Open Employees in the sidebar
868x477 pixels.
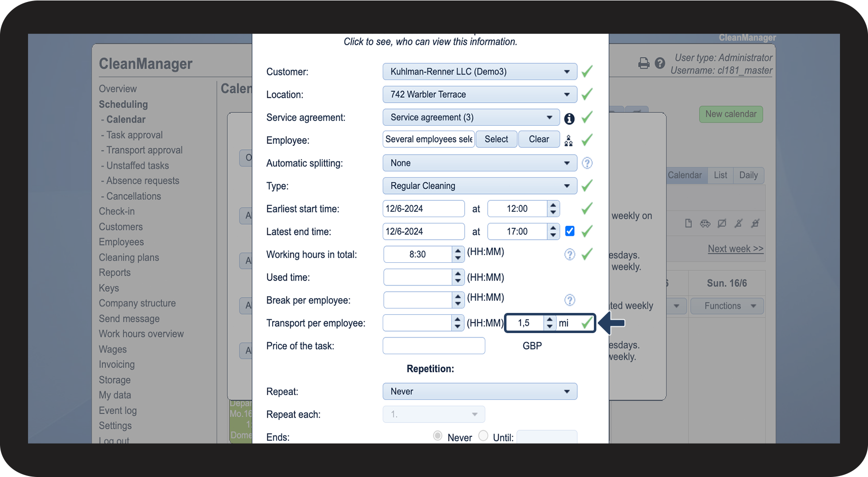coord(121,242)
